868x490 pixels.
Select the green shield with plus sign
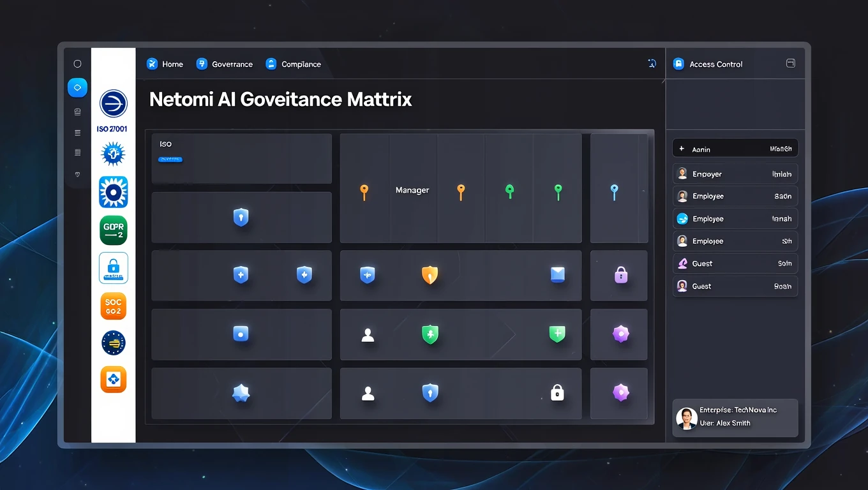[x=557, y=334]
